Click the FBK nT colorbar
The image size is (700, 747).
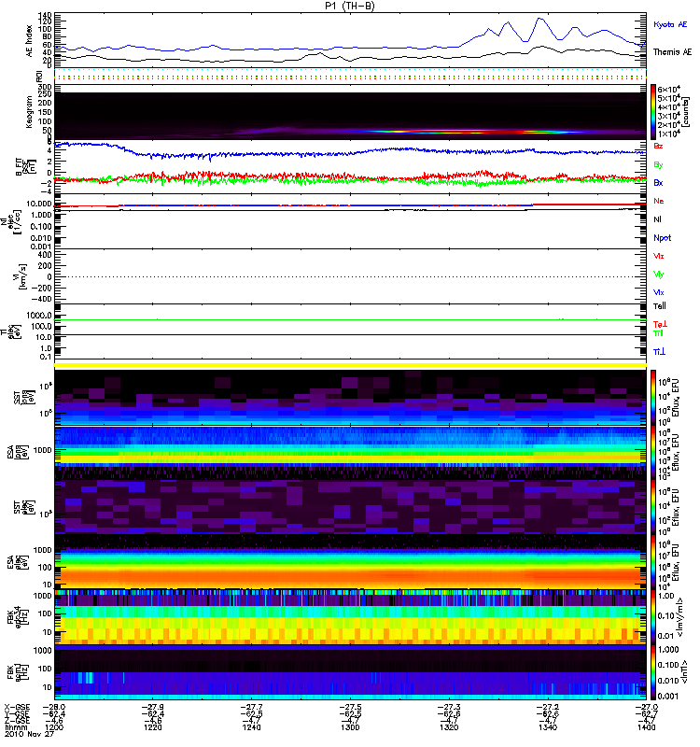point(653,672)
